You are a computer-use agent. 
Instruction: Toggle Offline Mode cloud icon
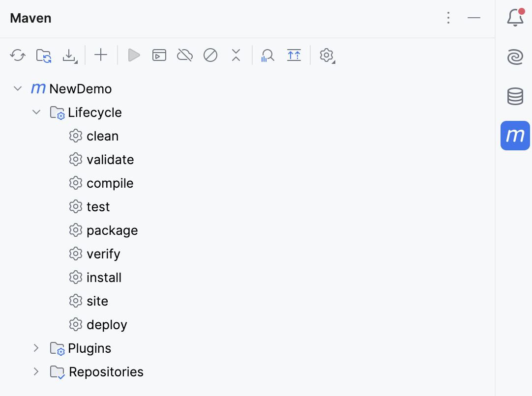[x=185, y=55]
